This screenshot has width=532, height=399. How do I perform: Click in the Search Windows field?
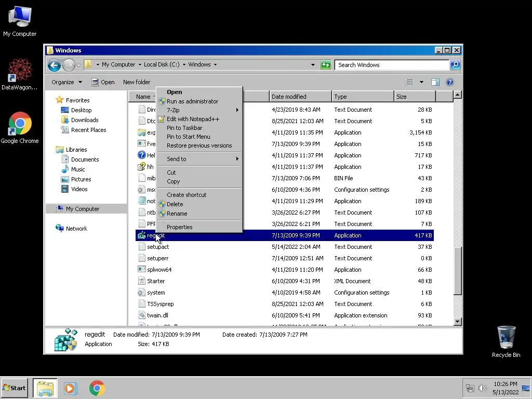coord(392,65)
